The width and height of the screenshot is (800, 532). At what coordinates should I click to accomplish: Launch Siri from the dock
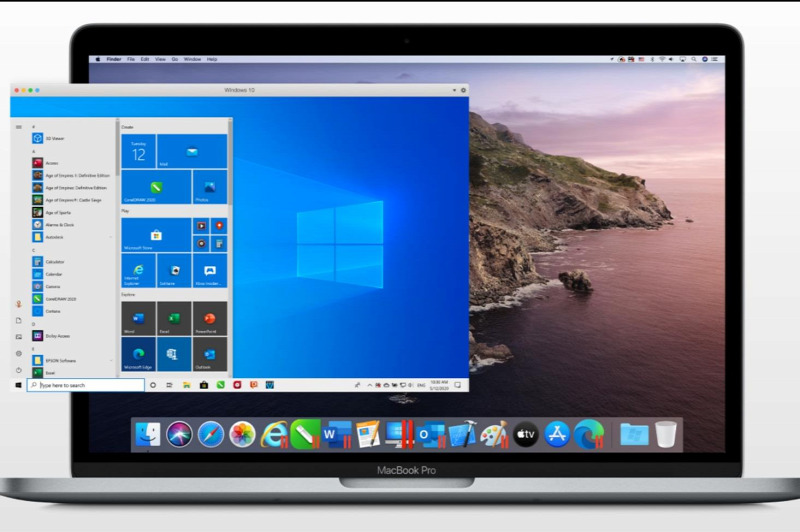click(179, 435)
